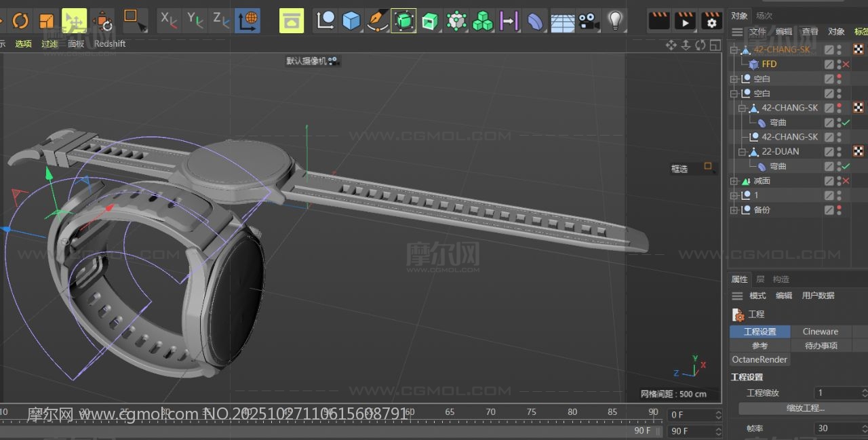Expand the 减面 object in the tree
The image size is (868, 440).
(x=734, y=181)
